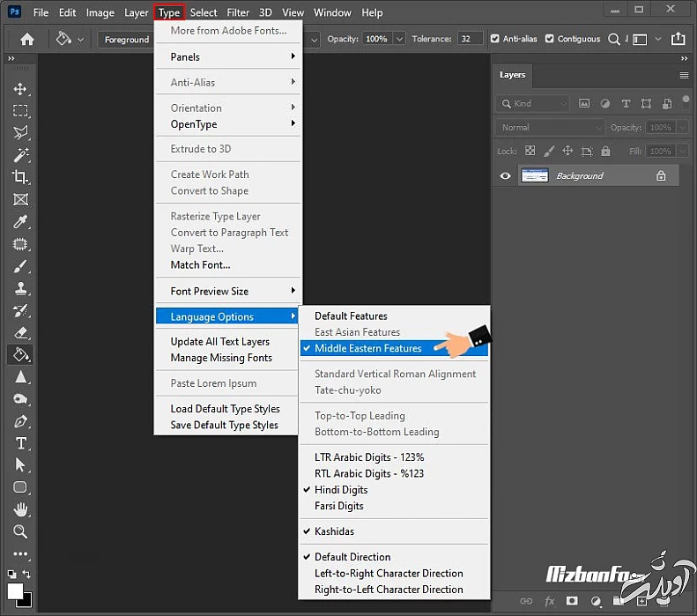This screenshot has height=616, width=697.
Task: Select the Move tool
Action: [x=20, y=89]
